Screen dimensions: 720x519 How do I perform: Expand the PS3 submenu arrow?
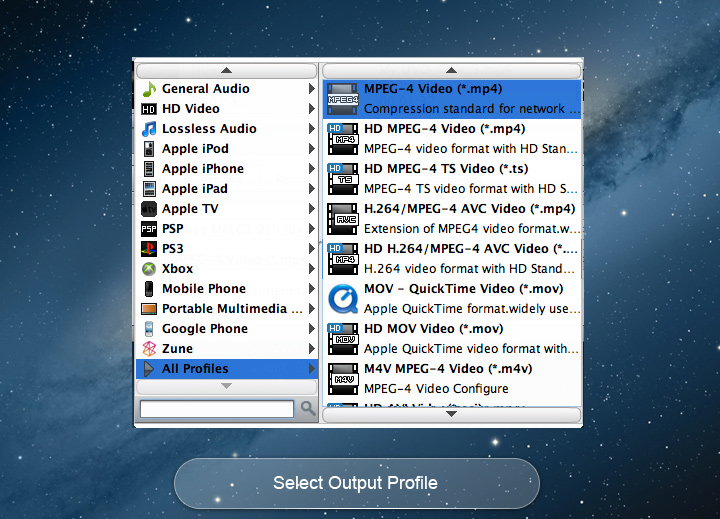pyautogui.click(x=312, y=248)
